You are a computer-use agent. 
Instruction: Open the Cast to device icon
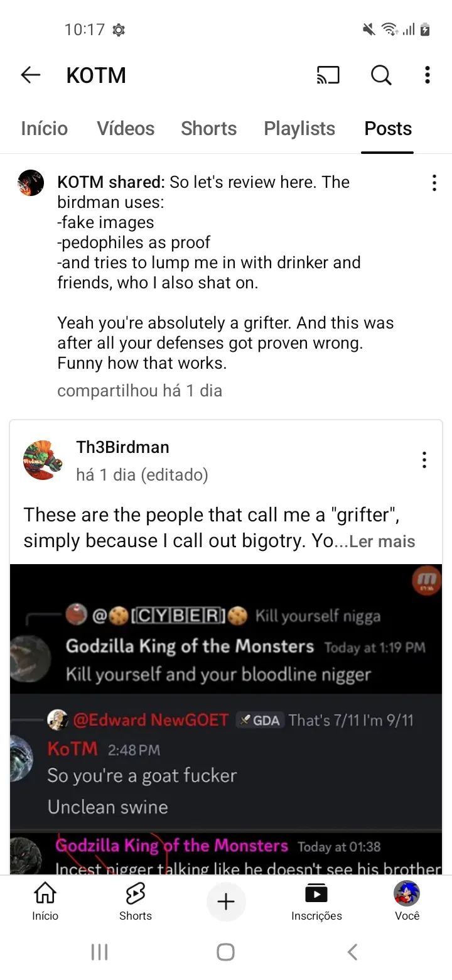coord(328,75)
